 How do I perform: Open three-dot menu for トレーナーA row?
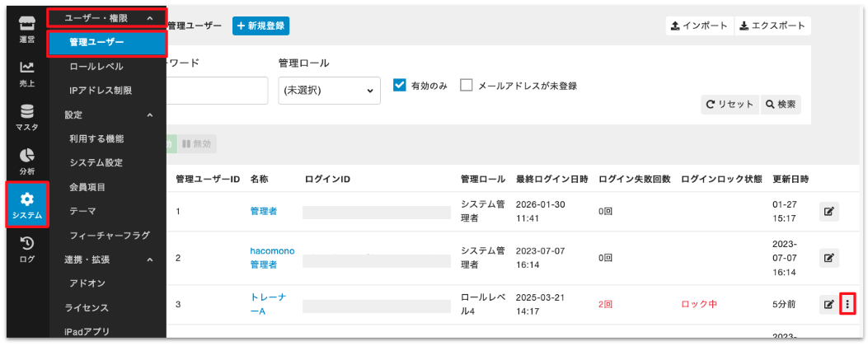(x=848, y=304)
